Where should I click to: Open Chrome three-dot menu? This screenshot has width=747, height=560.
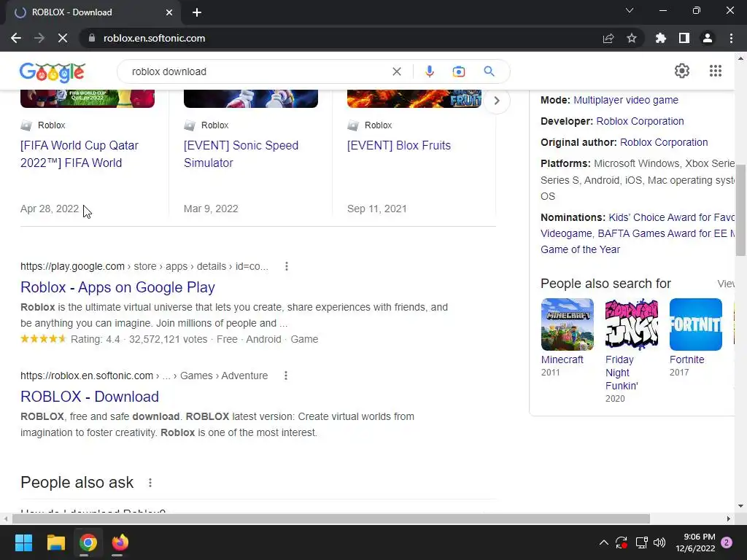click(731, 38)
